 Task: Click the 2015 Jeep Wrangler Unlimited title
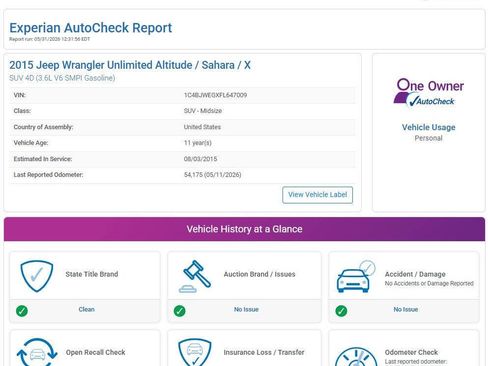click(x=130, y=65)
